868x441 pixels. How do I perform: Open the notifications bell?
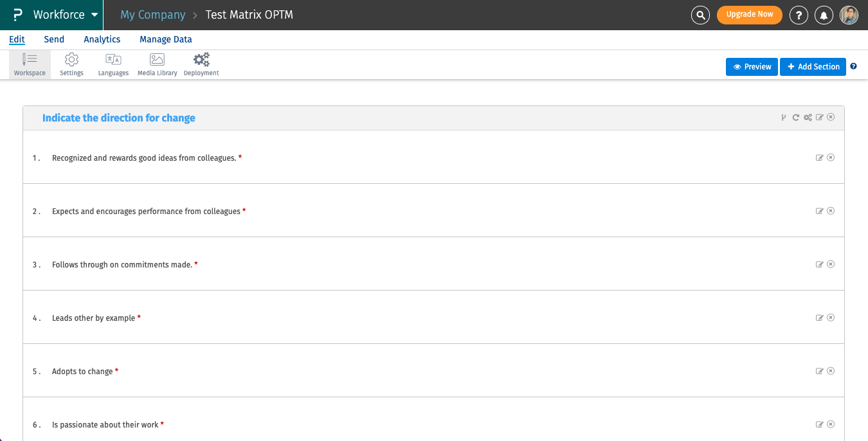point(824,15)
